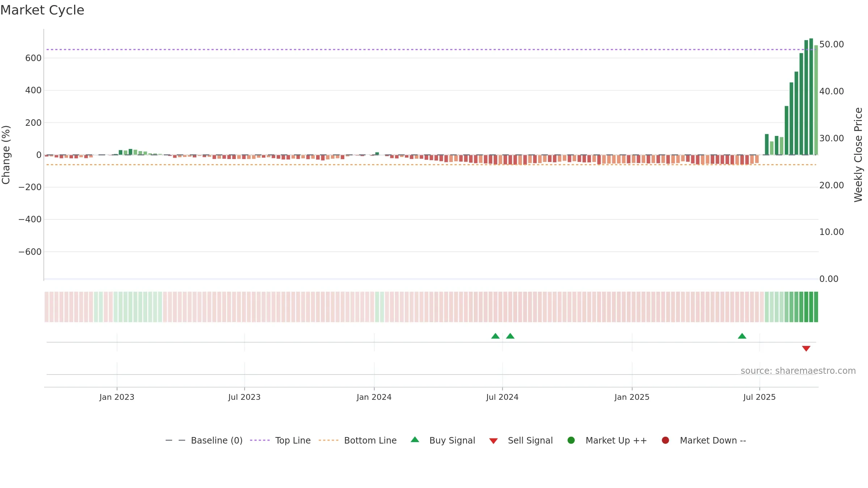The height and width of the screenshot is (488, 868).
Task: Click the Buy Signal legend triangle icon
Action: tap(415, 440)
